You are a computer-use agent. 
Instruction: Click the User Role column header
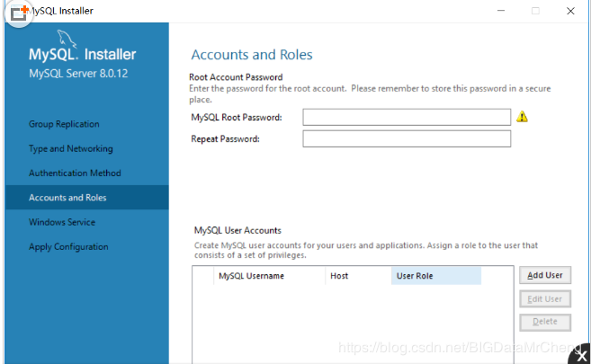tap(435, 276)
